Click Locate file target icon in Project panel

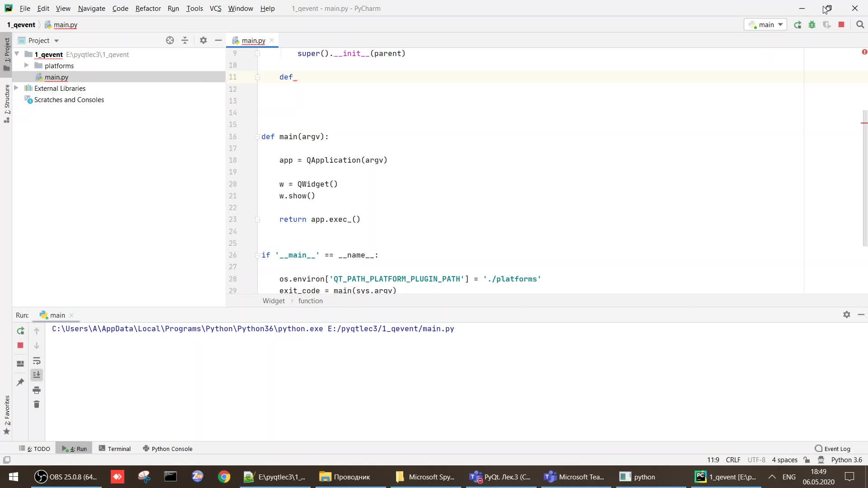tap(170, 40)
